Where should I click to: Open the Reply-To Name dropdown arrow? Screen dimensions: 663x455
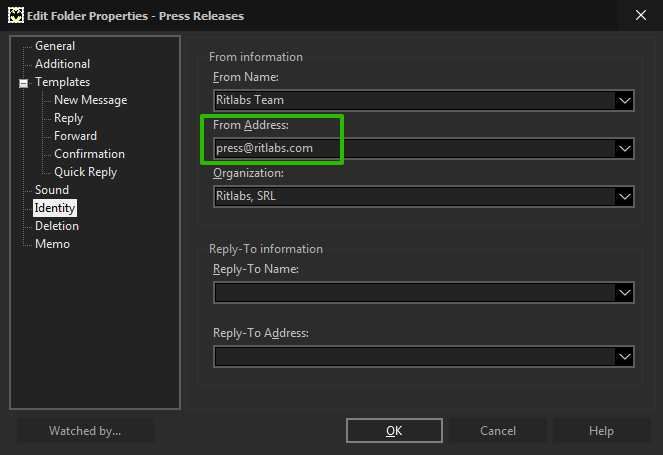tap(625, 292)
